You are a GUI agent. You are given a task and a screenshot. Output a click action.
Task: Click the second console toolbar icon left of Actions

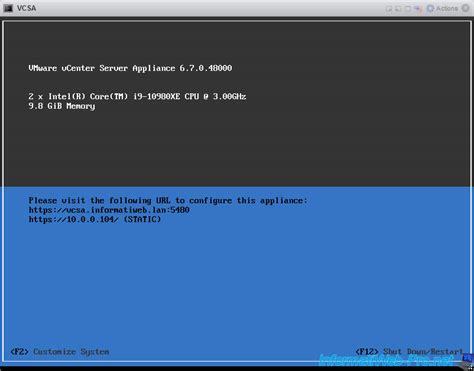398,9
